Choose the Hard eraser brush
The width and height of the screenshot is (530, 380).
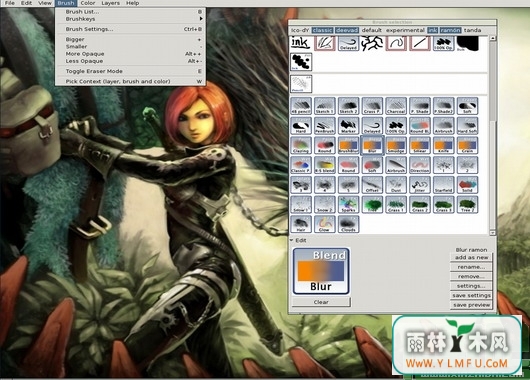coord(301,125)
